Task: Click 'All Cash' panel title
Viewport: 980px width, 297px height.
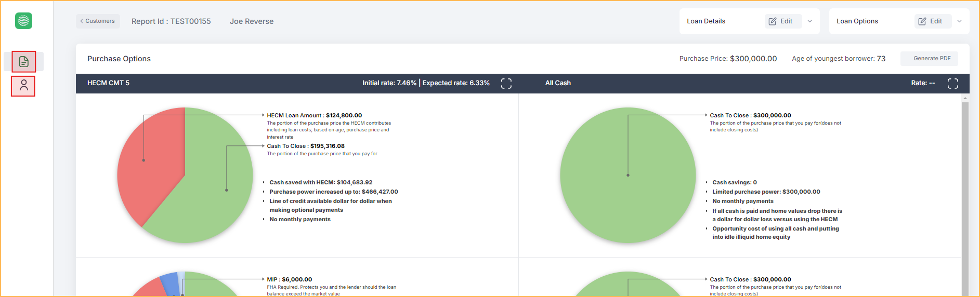Action: pos(558,83)
